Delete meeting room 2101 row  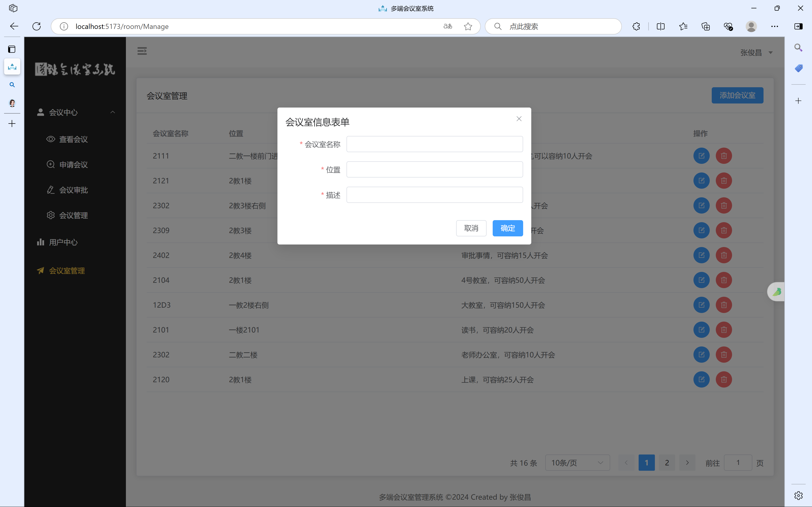724,330
